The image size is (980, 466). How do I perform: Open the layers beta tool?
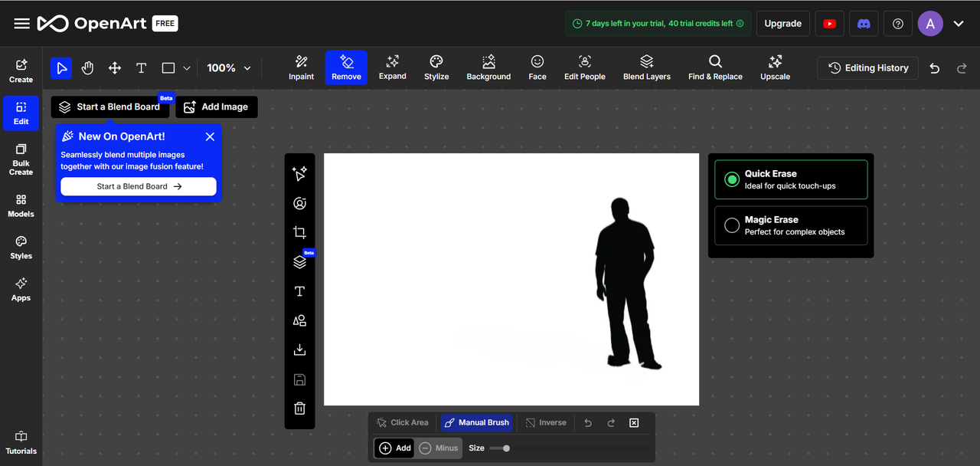coord(299,262)
